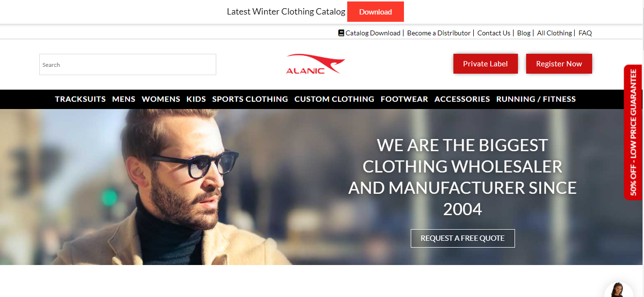Click the Register Now button
This screenshot has height=297, width=644.
point(559,64)
